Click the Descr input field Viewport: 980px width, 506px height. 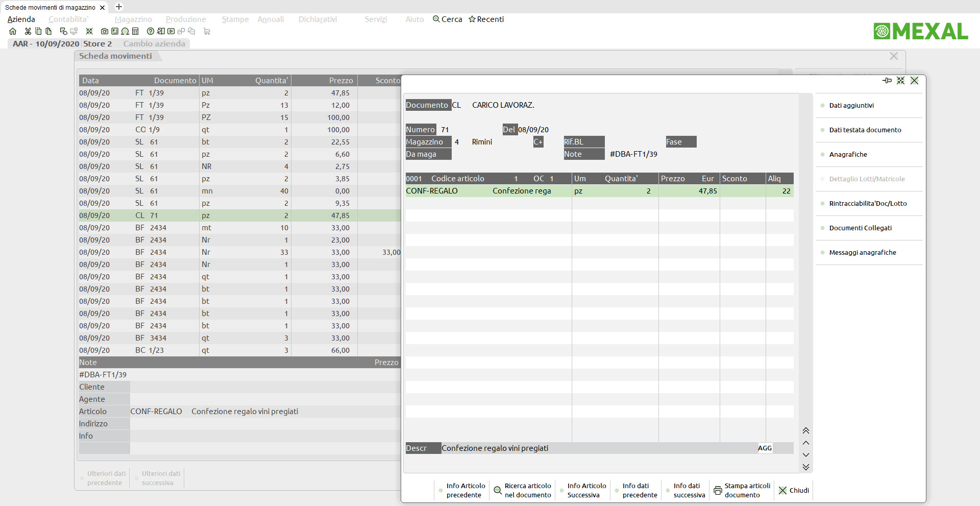point(561,448)
